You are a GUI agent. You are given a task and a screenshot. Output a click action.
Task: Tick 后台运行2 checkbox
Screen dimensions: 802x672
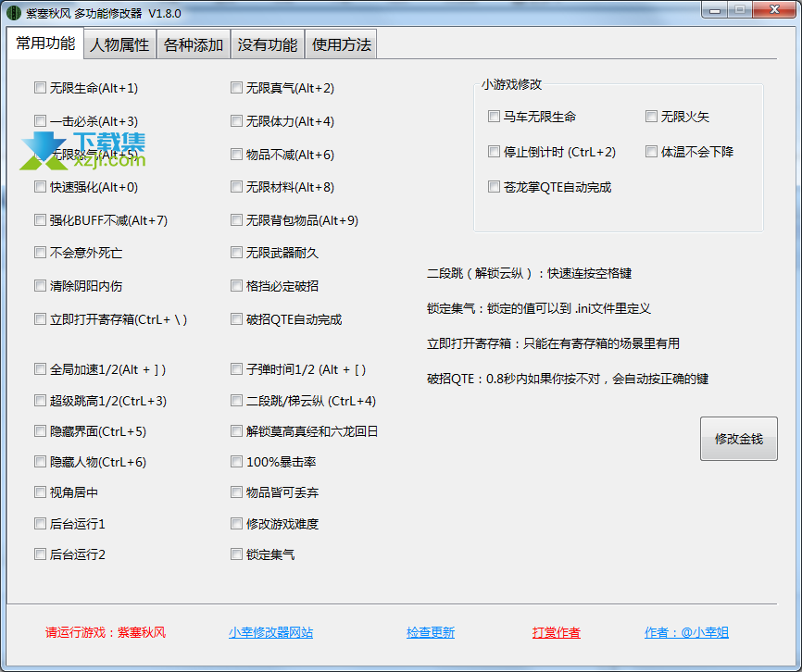(x=40, y=554)
